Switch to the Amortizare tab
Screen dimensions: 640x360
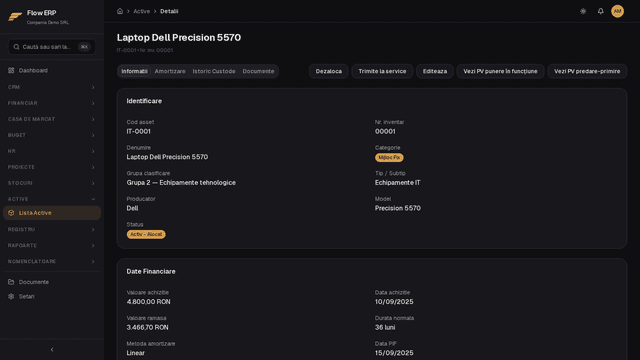tap(170, 71)
